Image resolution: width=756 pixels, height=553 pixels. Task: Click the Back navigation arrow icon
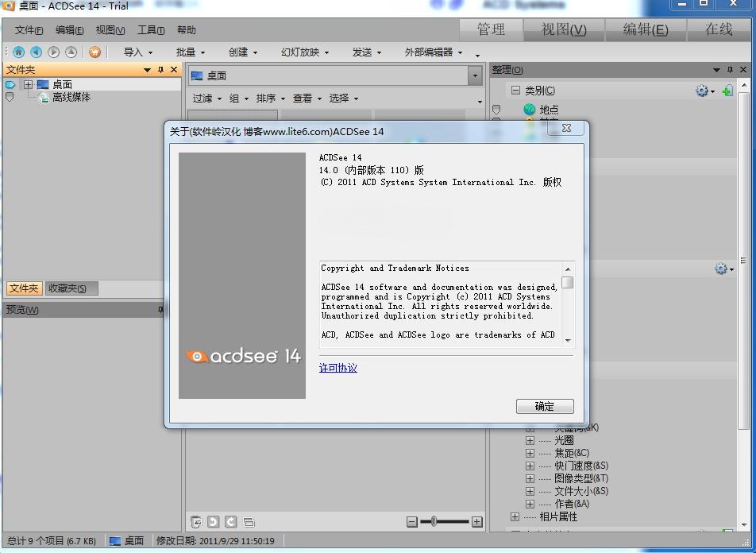37,52
